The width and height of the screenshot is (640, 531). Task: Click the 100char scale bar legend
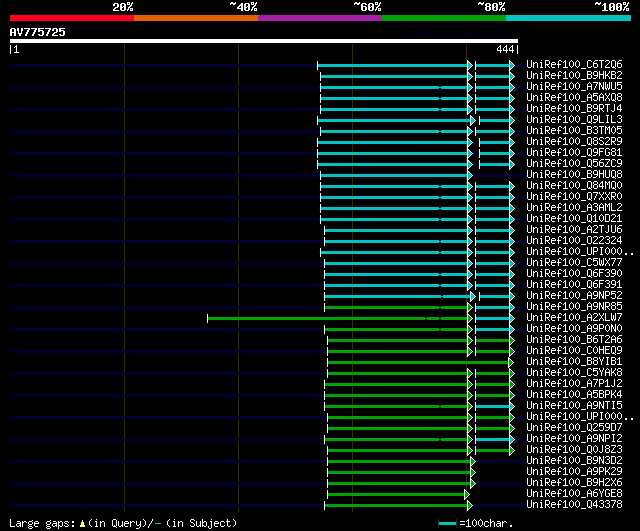[x=476, y=523]
